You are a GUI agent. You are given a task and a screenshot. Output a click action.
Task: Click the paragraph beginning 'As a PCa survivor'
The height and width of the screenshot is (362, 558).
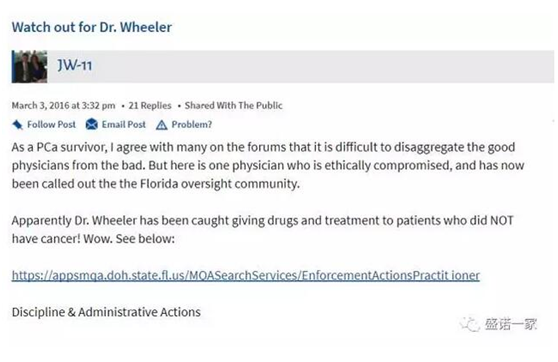(268, 166)
